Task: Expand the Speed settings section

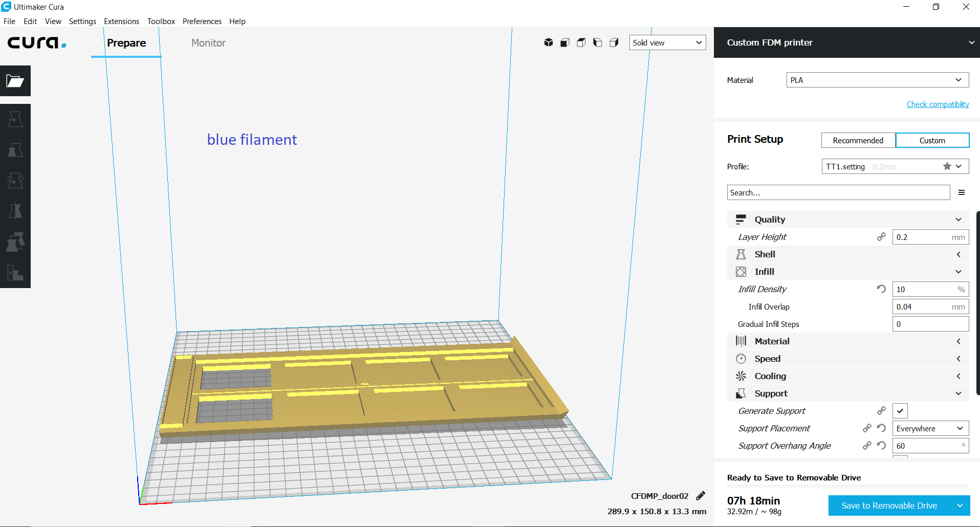Action: [848, 359]
